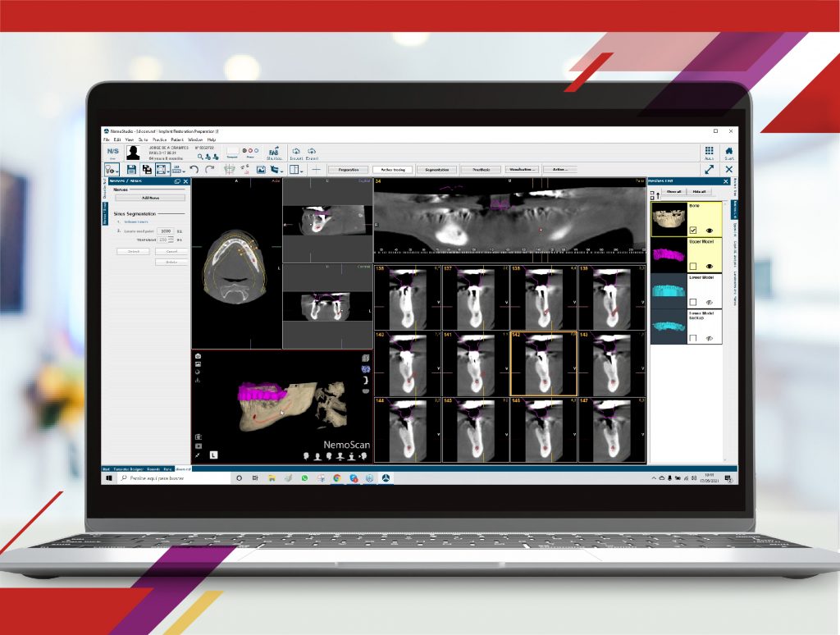Check the Lower Model checkbox
This screenshot has width=840, height=635.
[x=693, y=302]
